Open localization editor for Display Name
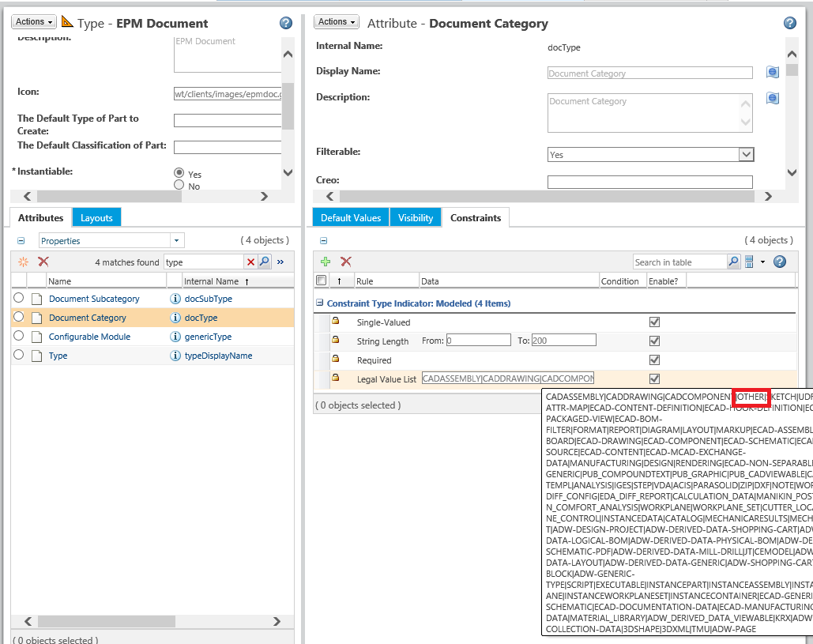This screenshot has width=813, height=644. pos(773,73)
